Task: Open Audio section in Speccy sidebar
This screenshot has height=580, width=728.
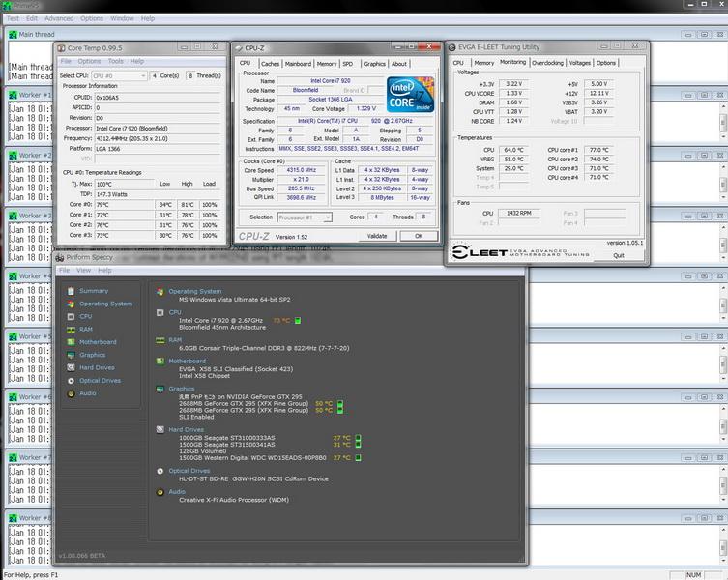Action: pos(87,393)
